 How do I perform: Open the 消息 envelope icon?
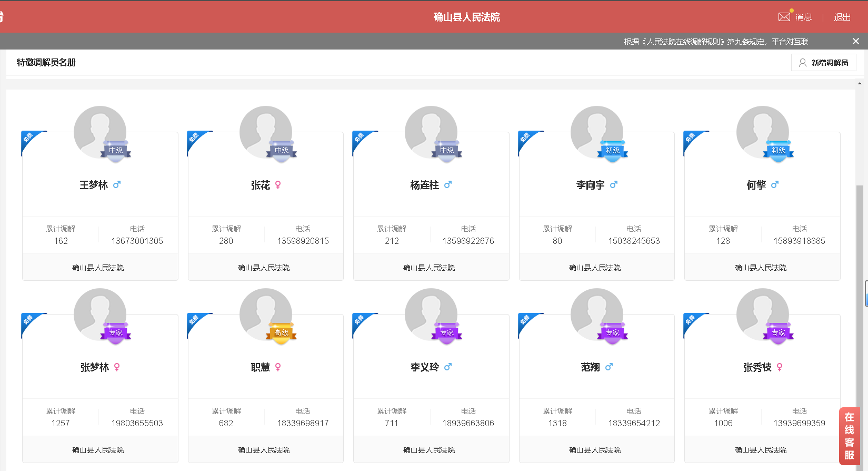click(784, 17)
